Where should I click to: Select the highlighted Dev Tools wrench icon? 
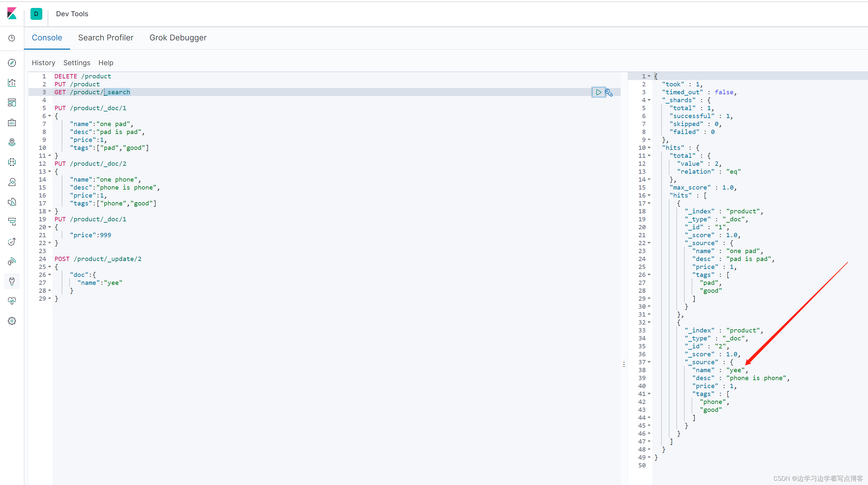12,281
